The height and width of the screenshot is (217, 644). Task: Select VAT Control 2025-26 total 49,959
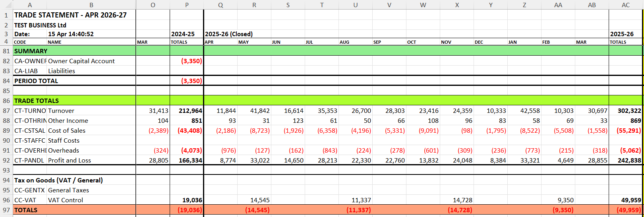pos(631,200)
